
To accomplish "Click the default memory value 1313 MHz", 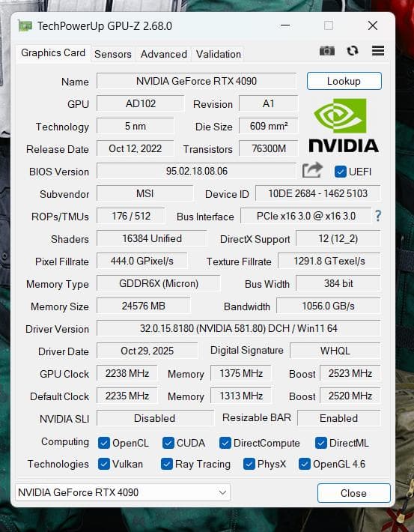I will 241,396.
